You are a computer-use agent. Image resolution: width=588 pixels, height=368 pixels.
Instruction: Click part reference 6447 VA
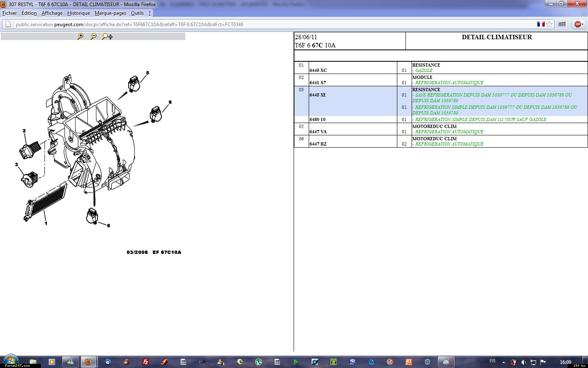pos(318,132)
